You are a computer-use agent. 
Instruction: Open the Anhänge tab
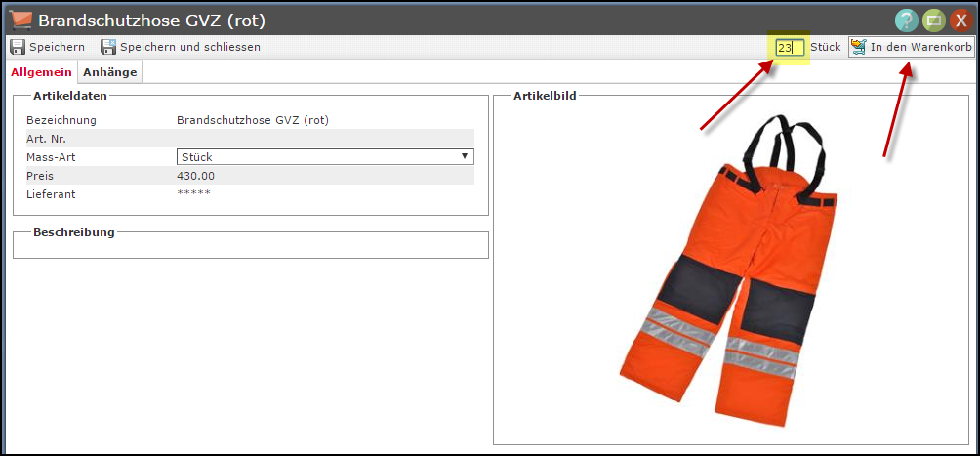(x=110, y=72)
